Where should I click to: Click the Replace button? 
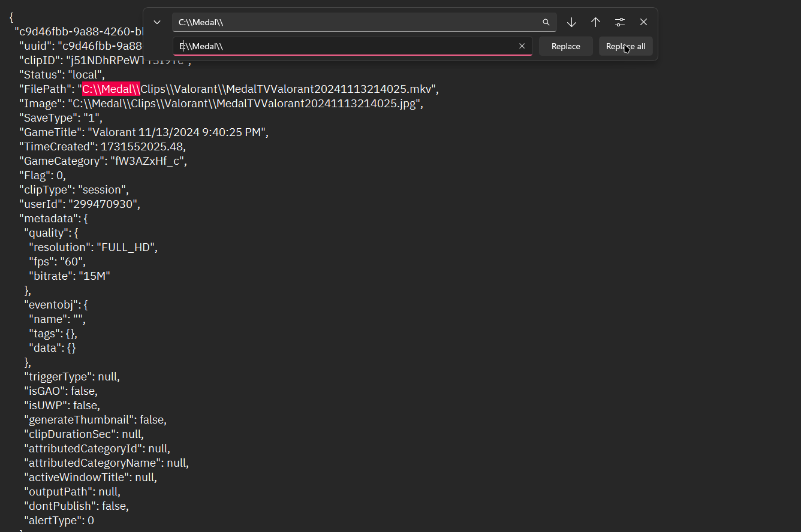(565, 46)
